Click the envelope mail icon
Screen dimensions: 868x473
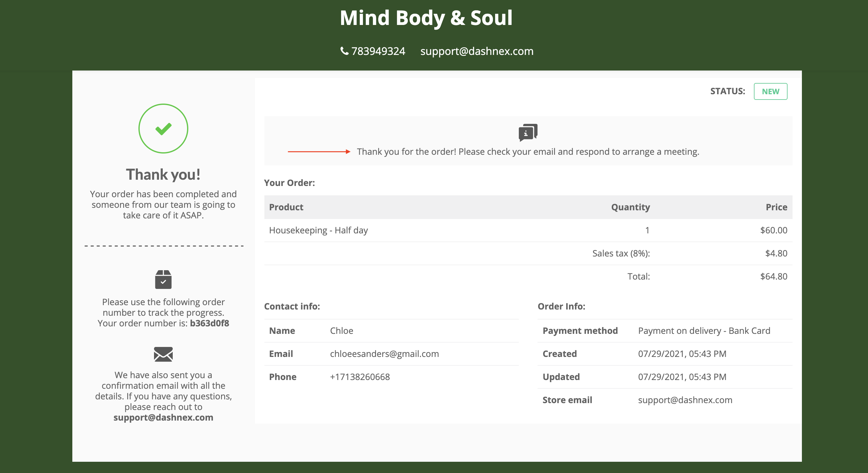(163, 354)
